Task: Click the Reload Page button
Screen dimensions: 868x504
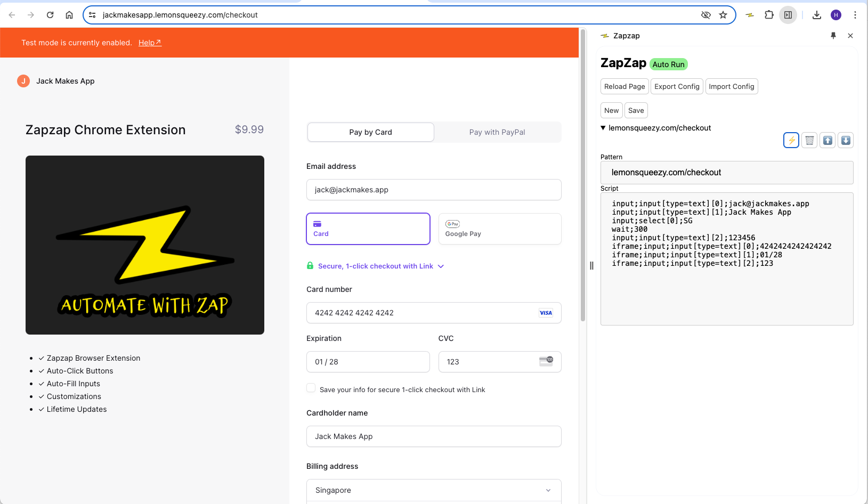Action: click(624, 86)
